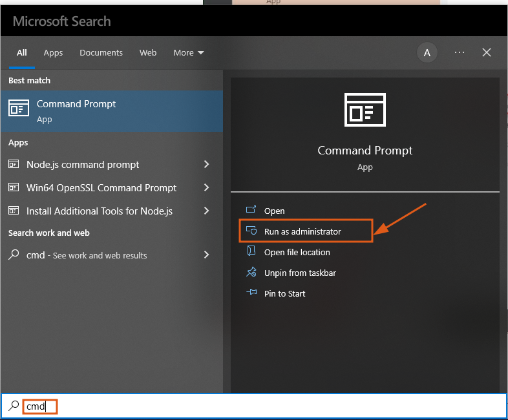Click the Open file location icon

coord(251,251)
